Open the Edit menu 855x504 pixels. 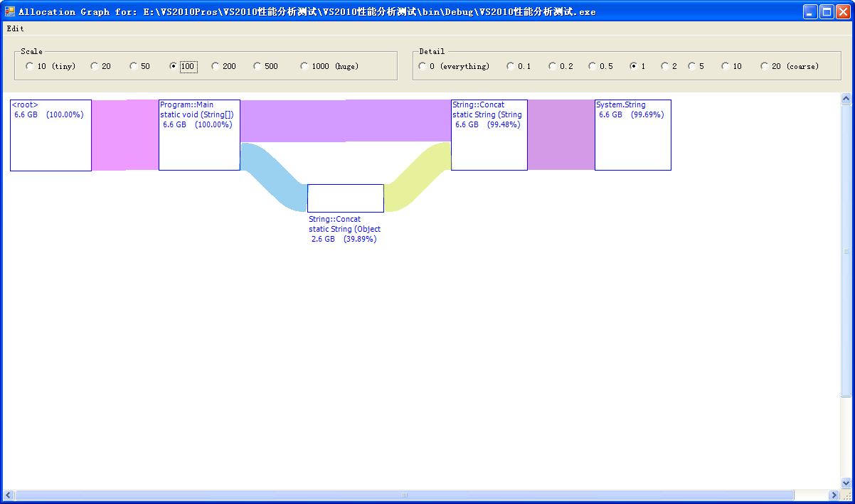tap(15, 29)
